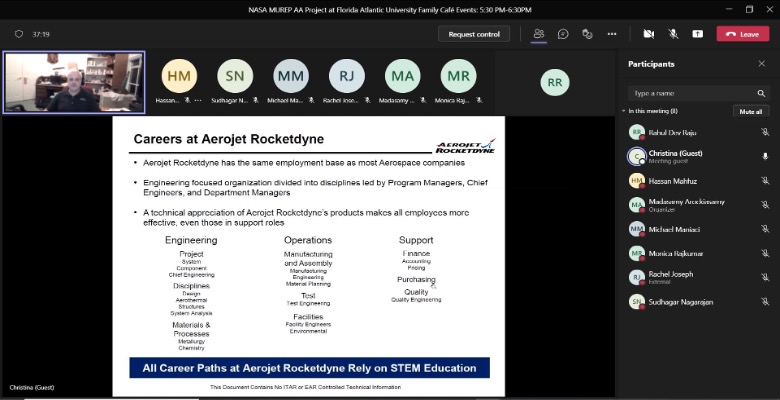Select the presenter video thumbnail
The image size is (780, 400).
pos(75,82)
